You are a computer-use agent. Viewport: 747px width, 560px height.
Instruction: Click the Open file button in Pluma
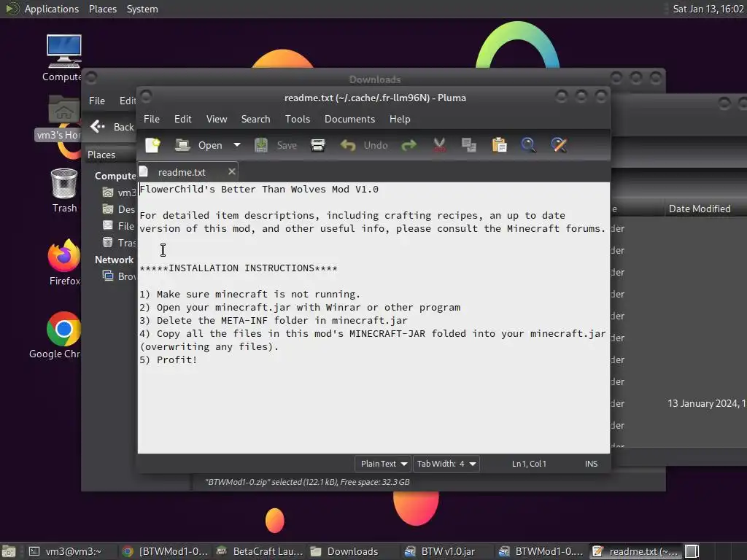click(199, 145)
